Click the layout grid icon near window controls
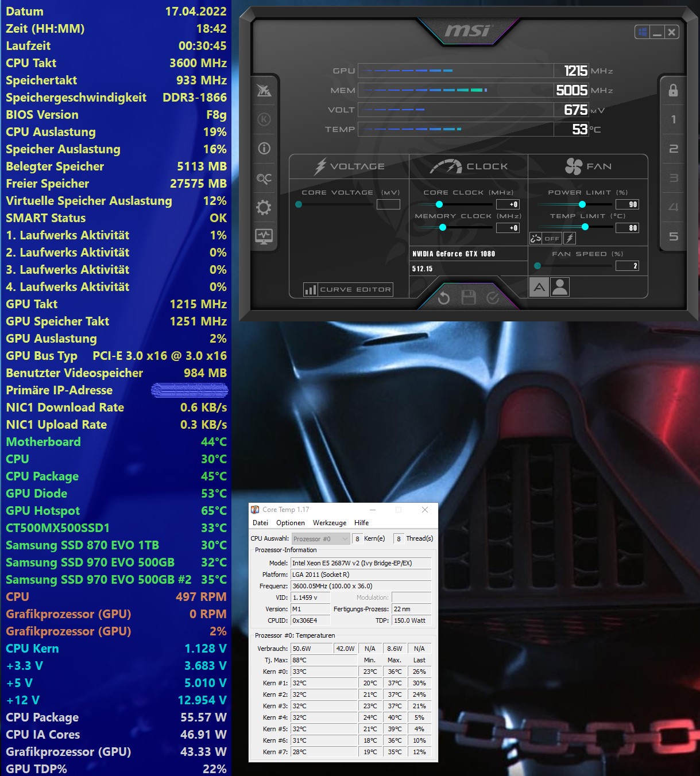This screenshot has width=700, height=776. (x=641, y=31)
